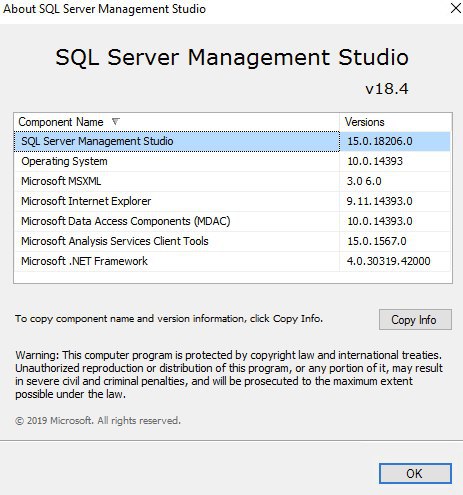Confirm the dialog with OK

[x=415, y=473]
